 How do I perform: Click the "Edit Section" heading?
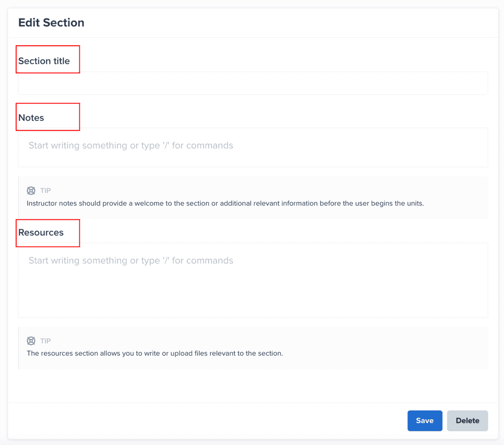(51, 23)
